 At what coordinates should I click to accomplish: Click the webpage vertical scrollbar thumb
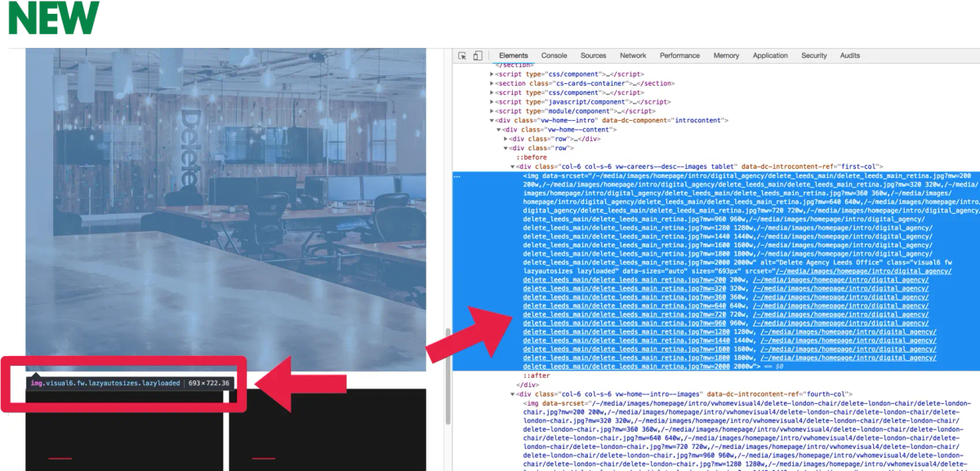tap(447, 377)
